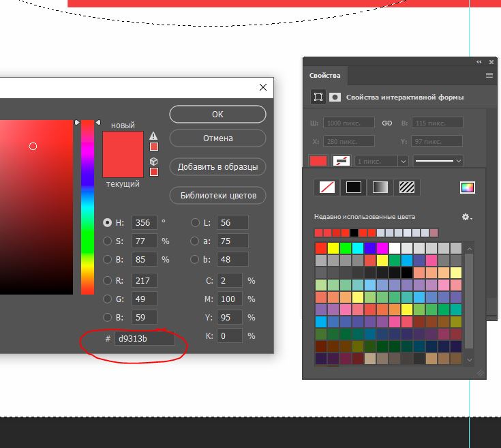Open the Properties panel hamburger menu
Viewport: 501px width, 448px height.
point(489,75)
